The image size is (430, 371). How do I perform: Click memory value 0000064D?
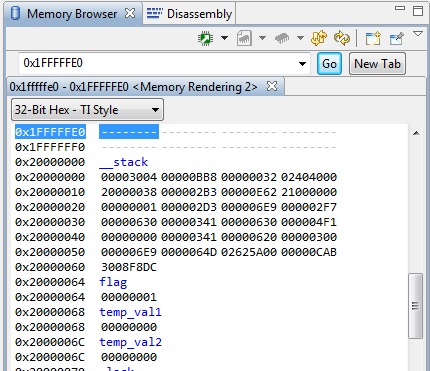click(x=189, y=252)
